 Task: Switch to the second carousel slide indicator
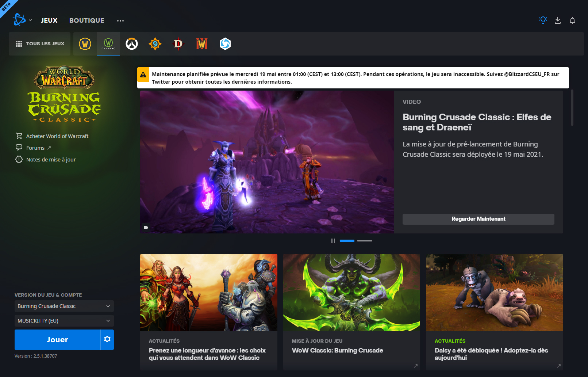(x=364, y=241)
